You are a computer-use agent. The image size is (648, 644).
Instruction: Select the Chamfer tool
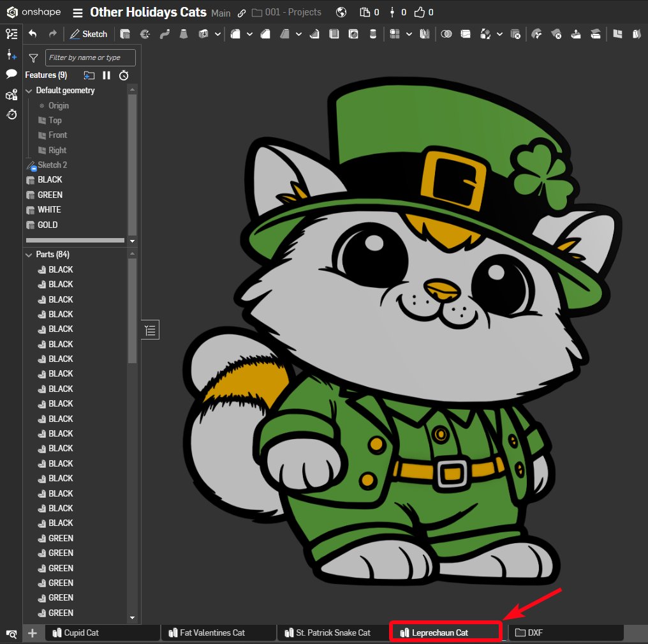(265, 34)
